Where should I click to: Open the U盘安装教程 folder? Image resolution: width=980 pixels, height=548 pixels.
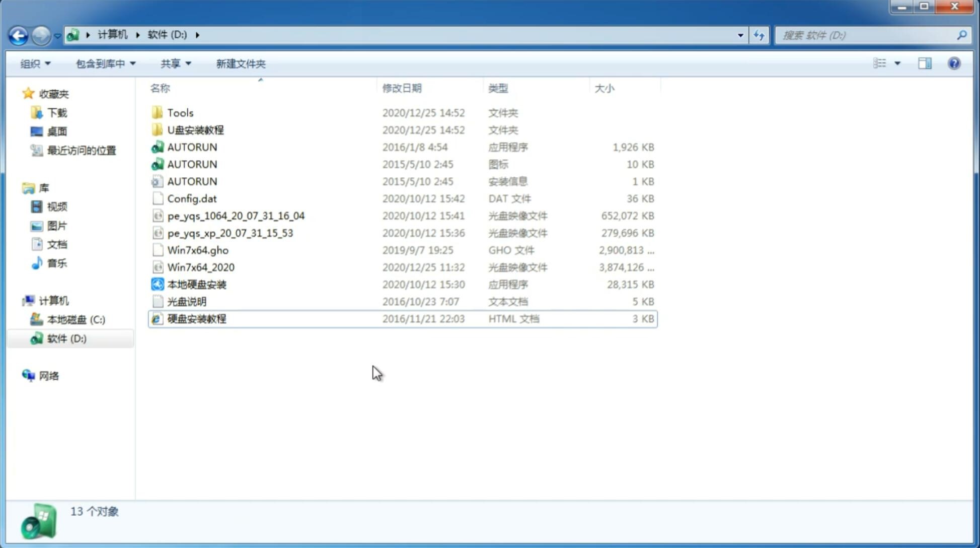tap(196, 129)
